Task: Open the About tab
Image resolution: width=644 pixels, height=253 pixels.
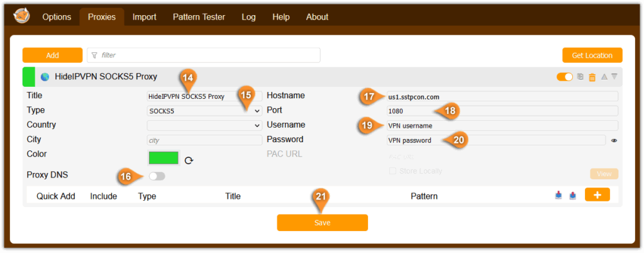Action: [x=317, y=17]
